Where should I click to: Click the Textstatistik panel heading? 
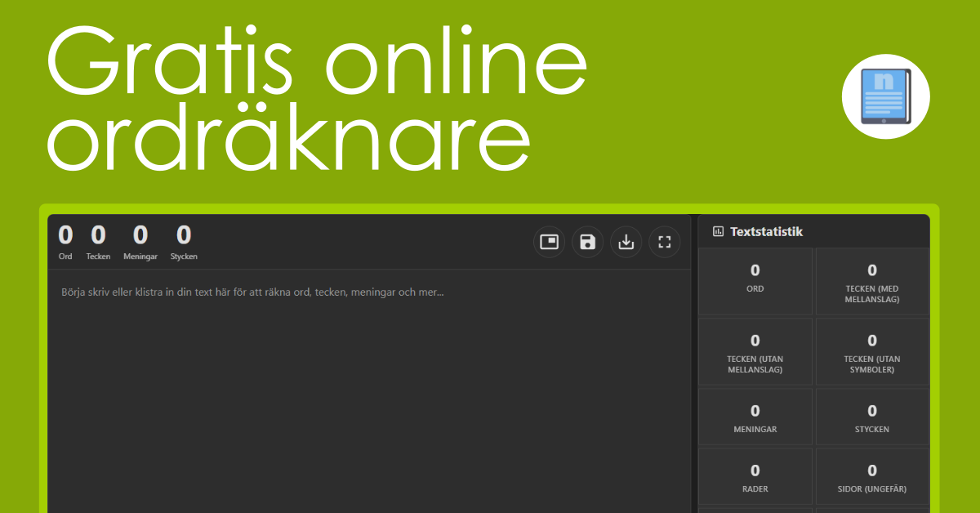click(766, 231)
